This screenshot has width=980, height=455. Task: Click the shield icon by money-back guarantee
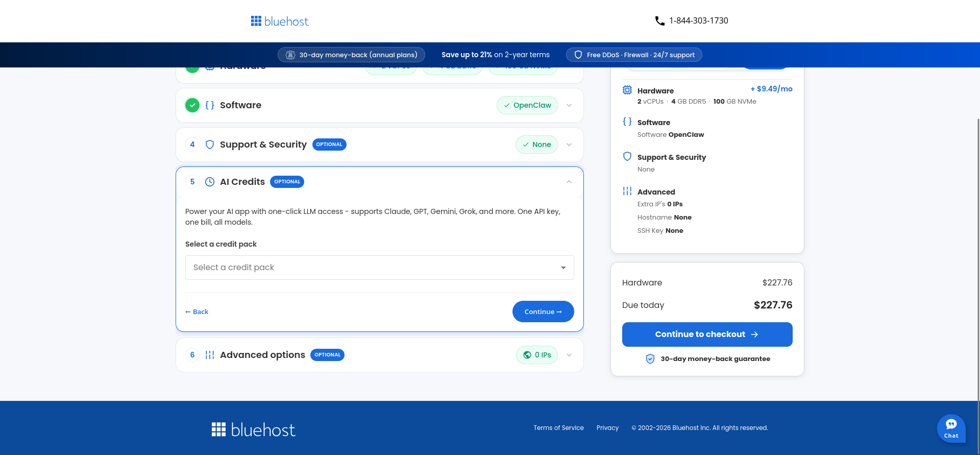(650, 359)
